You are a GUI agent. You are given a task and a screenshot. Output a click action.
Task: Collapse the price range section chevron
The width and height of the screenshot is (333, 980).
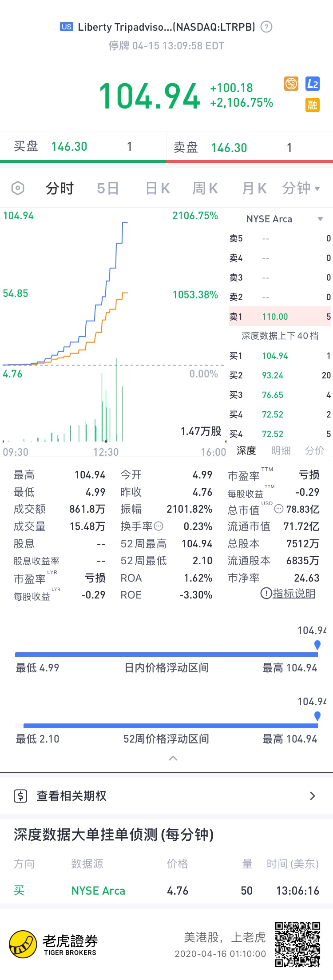173,758
